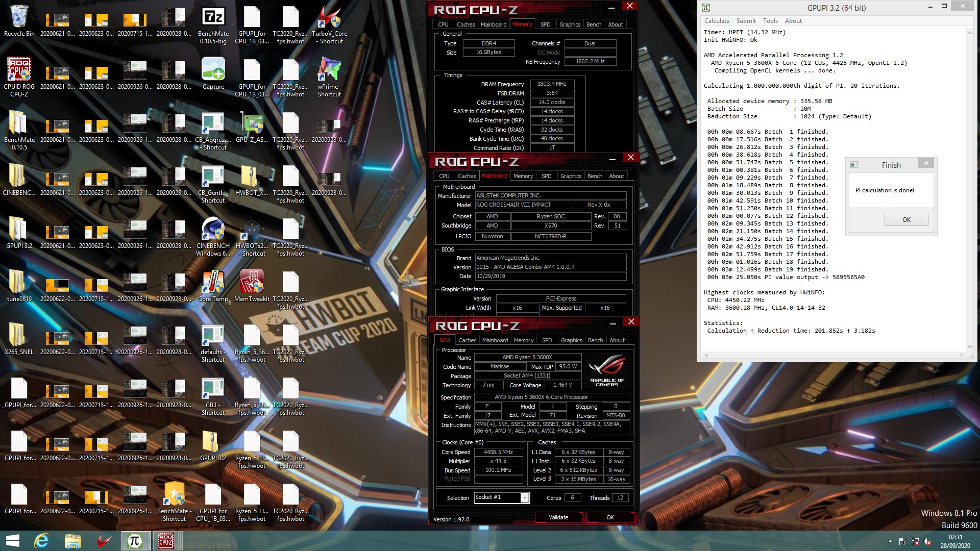Open the Recycle Bin desktop icon
Image resolution: width=980 pixels, height=551 pixels.
[x=19, y=21]
